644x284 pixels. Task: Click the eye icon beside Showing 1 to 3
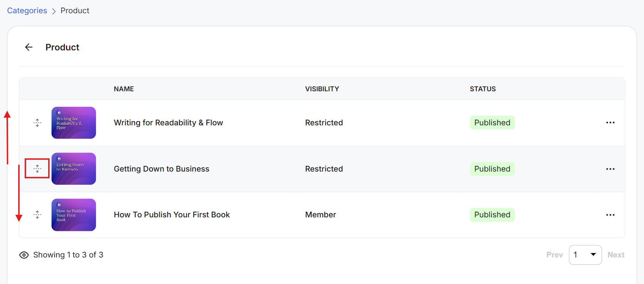tap(24, 255)
